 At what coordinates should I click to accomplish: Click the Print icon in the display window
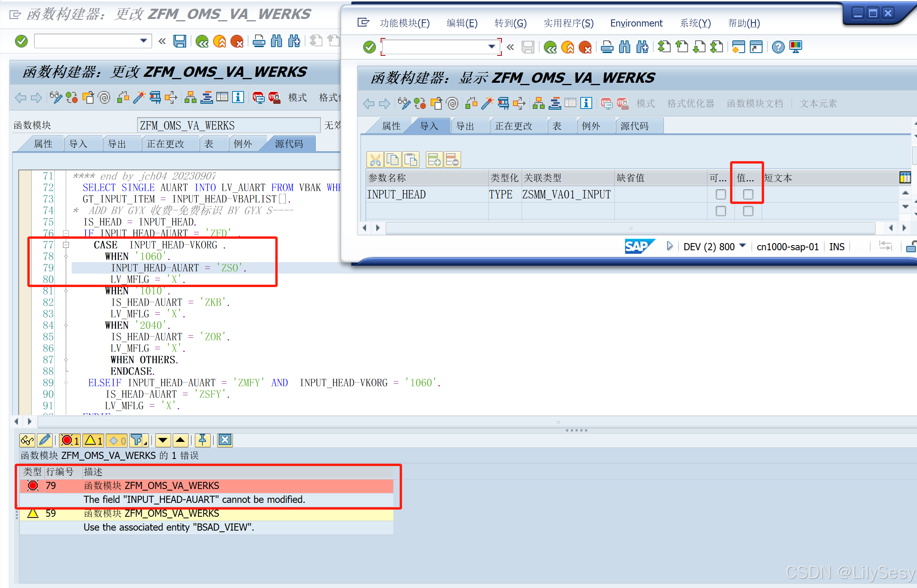pyautogui.click(x=607, y=47)
